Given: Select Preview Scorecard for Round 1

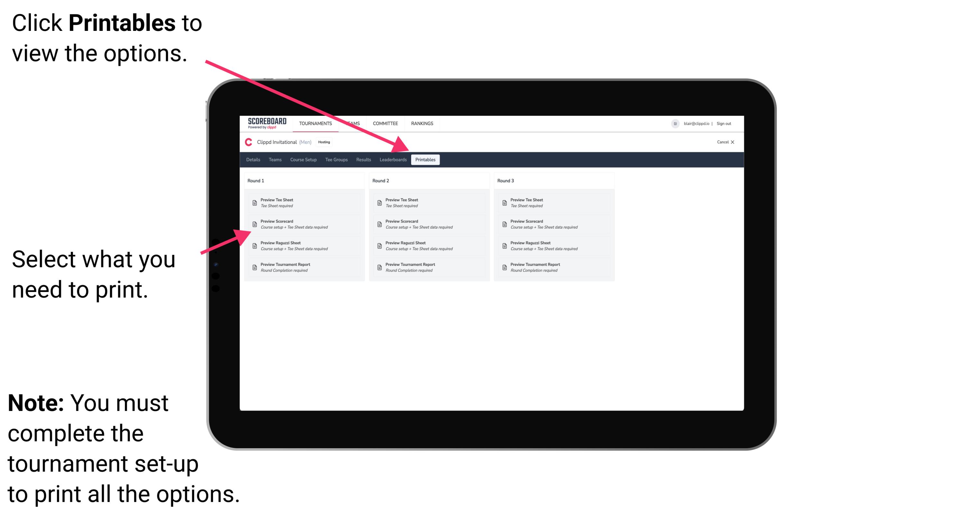Looking at the screenshot, I should pyautogui.click(x=301, y=225).
